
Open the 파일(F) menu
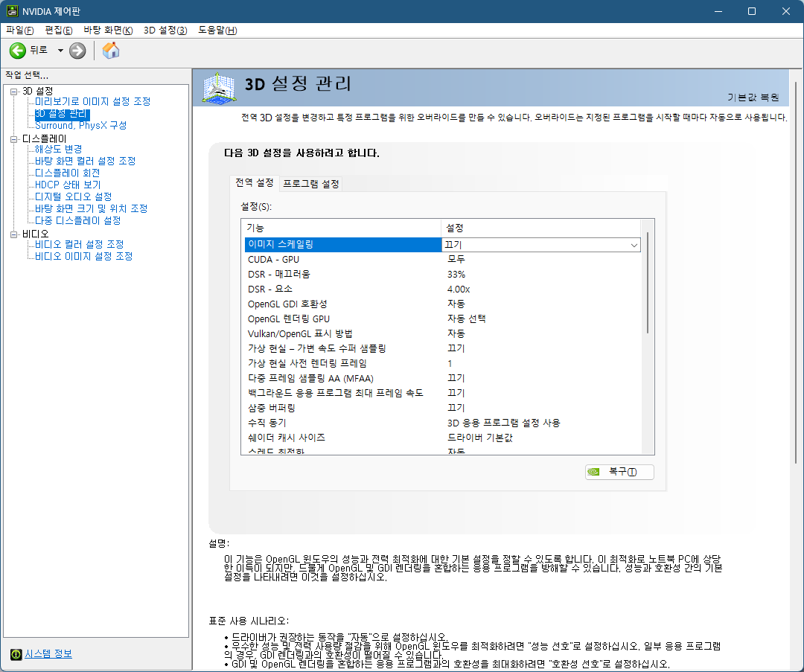pos(19,31)
